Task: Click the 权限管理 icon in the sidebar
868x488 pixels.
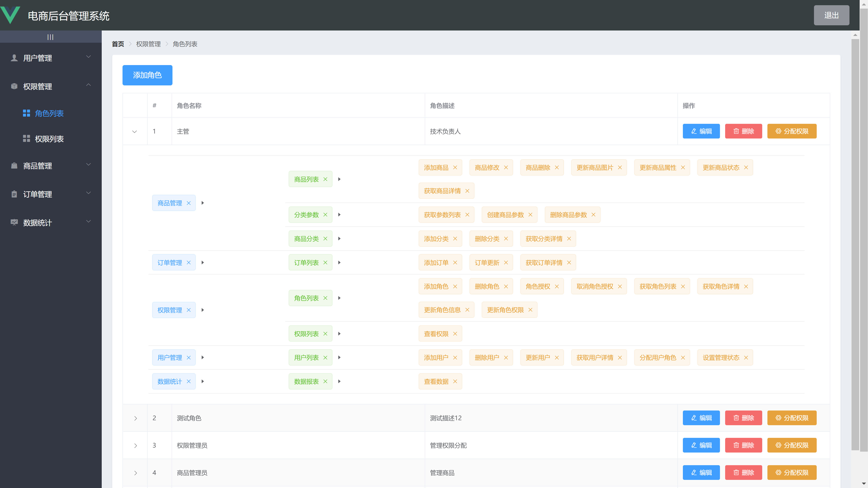Action: [x=14, y=87]
